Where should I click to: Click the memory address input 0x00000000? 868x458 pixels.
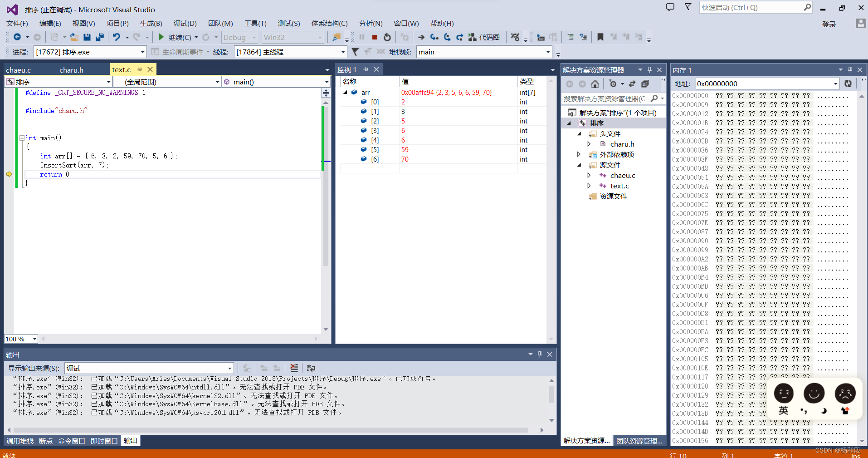(x=767, y=84)
